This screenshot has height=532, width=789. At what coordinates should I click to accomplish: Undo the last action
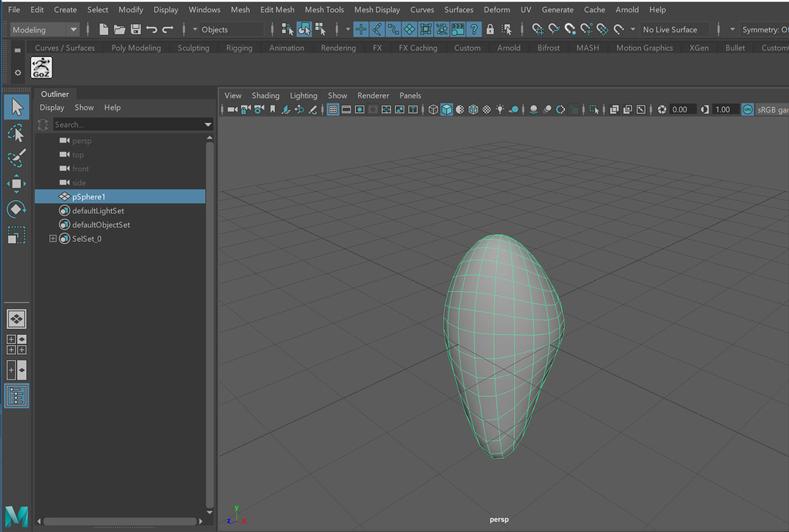click(x=152, y=30)
